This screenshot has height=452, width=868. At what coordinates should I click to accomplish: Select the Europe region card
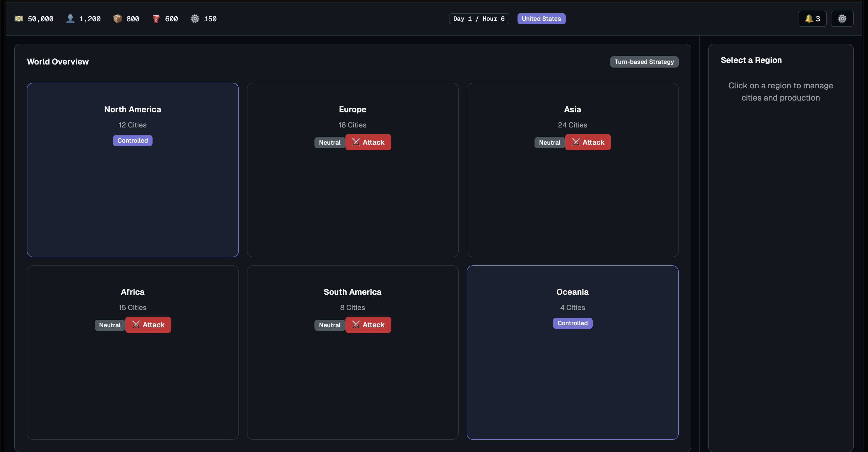353,170
